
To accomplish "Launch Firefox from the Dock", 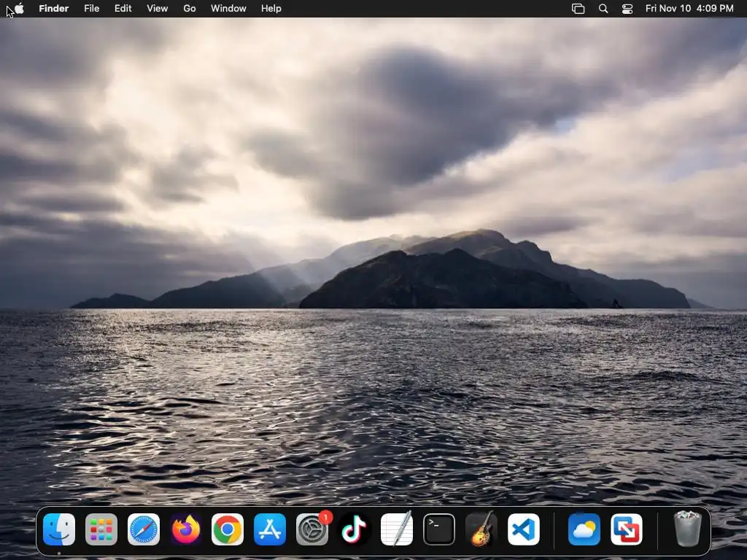I will coord(186,529).
